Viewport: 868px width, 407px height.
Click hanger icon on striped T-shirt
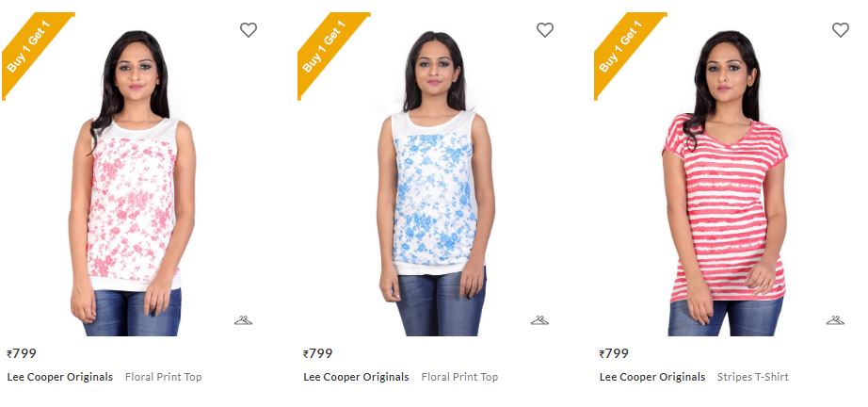(x=835, y=320)
